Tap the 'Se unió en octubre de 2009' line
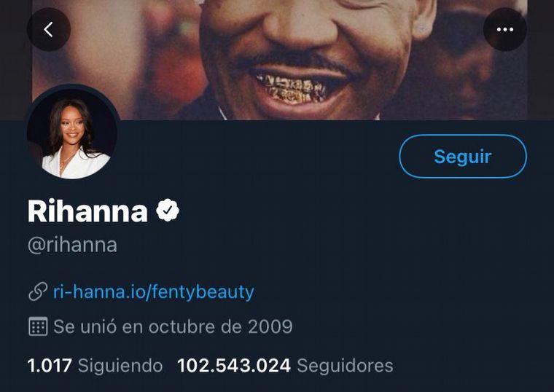The width and height of the screenshot is (554, 392). [x=173, y=326]
